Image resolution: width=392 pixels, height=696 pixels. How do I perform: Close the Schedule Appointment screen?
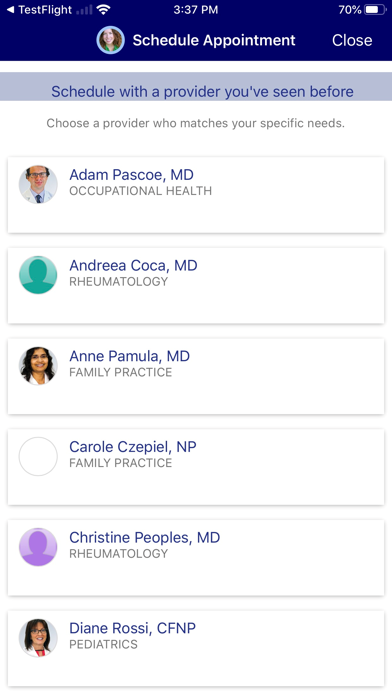click(x=352, y=40)
